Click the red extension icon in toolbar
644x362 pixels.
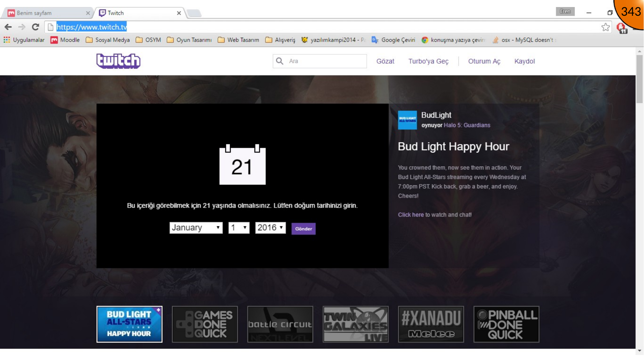[621, 28]
